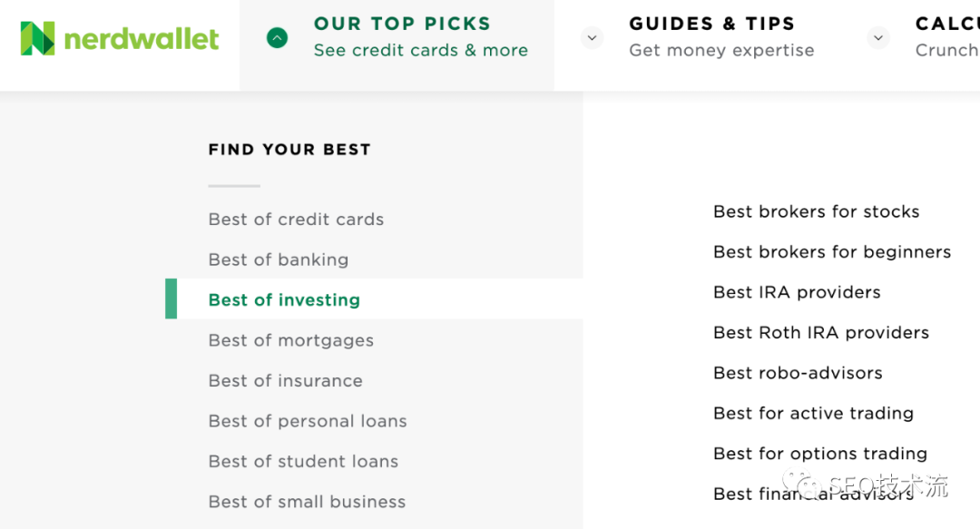This screenshot has width=980, height=529.
Task: Click Best for options trading
Action: pyautogui.click(x=820, y=454)
